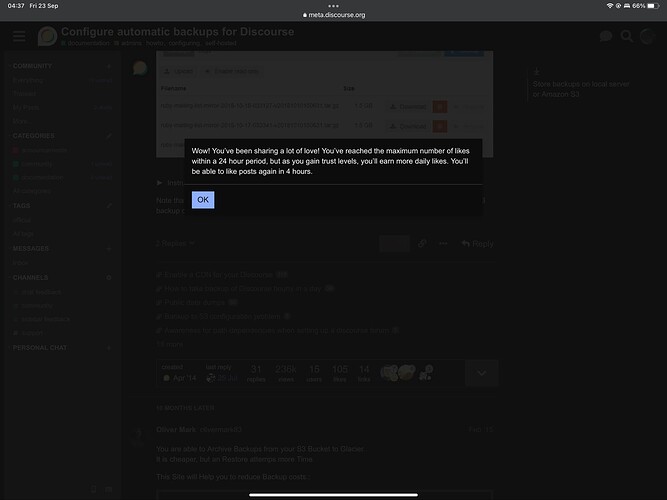This screenshot has width=667, height=500.
Task: Open original poster avatar beside post
Action: click(140, 68)
